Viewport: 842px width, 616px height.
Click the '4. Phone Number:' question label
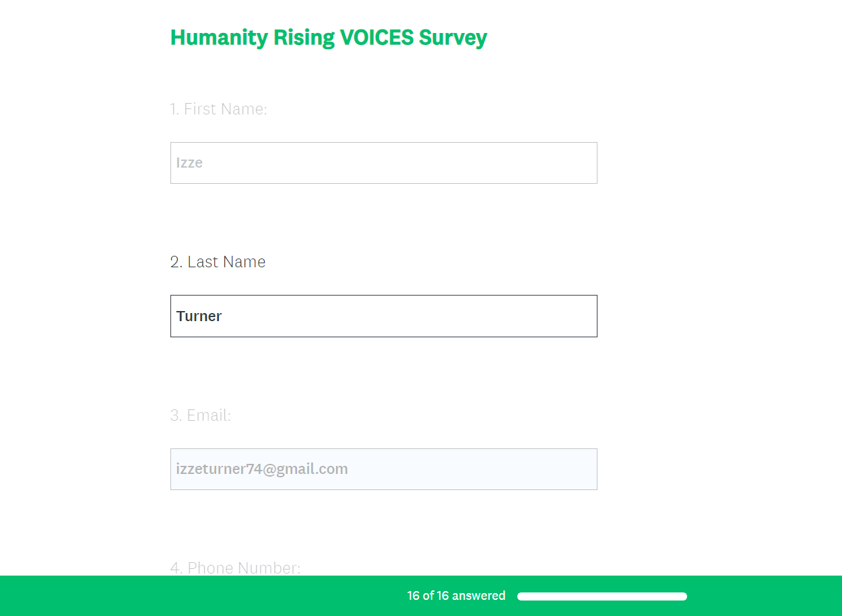235,568
